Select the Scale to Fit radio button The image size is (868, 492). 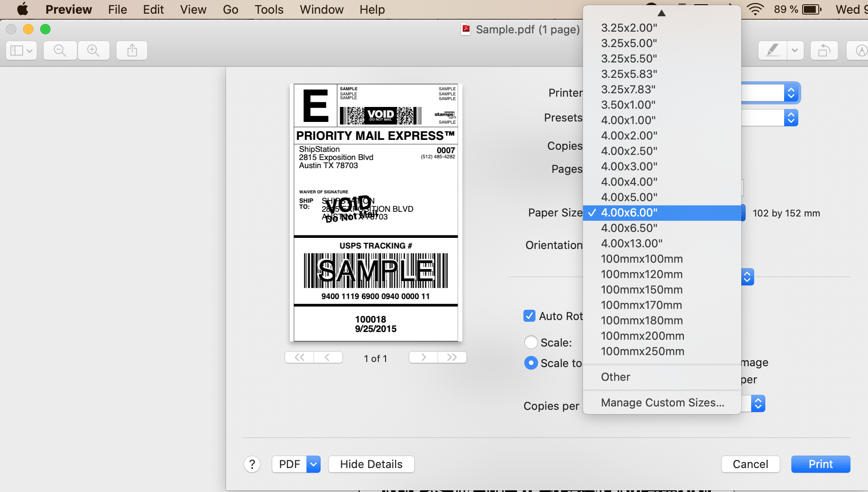tap(531, 363)
